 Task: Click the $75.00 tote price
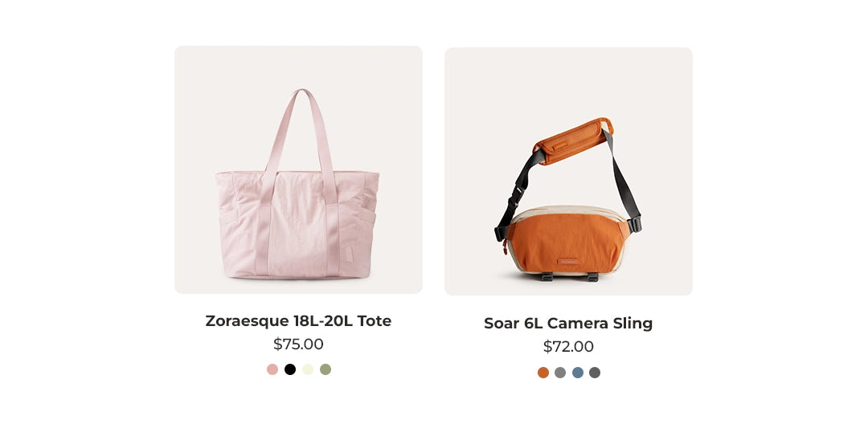(298, 344)
